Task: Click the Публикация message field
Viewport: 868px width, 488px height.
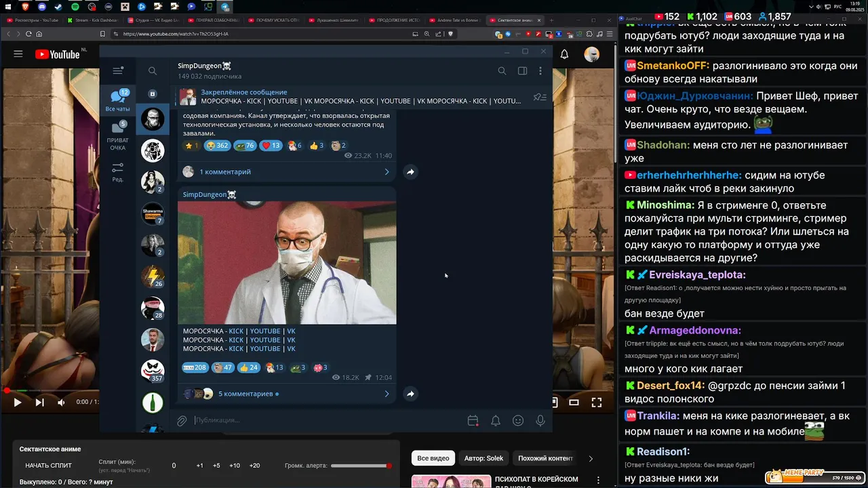Action: coord(328,420)
